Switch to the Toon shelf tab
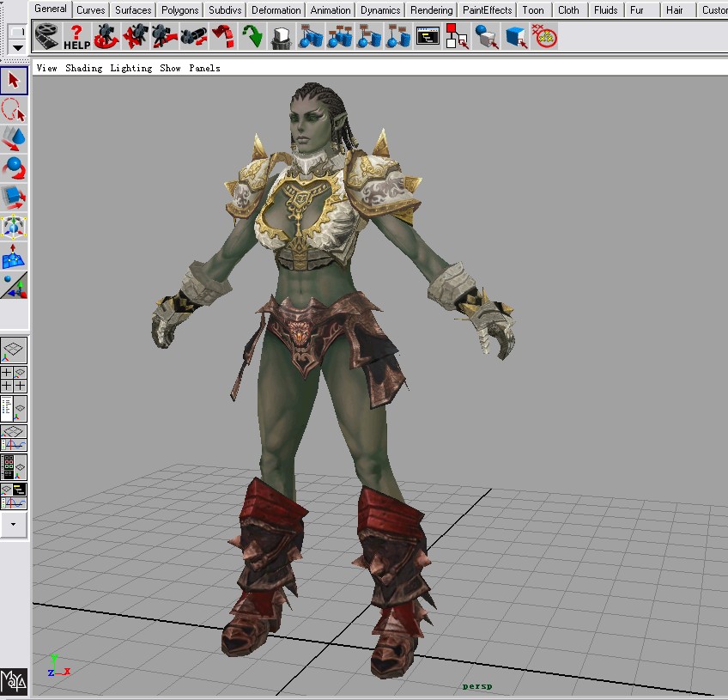The height and width of the screenshot is (700, 728). coord(533,10)
